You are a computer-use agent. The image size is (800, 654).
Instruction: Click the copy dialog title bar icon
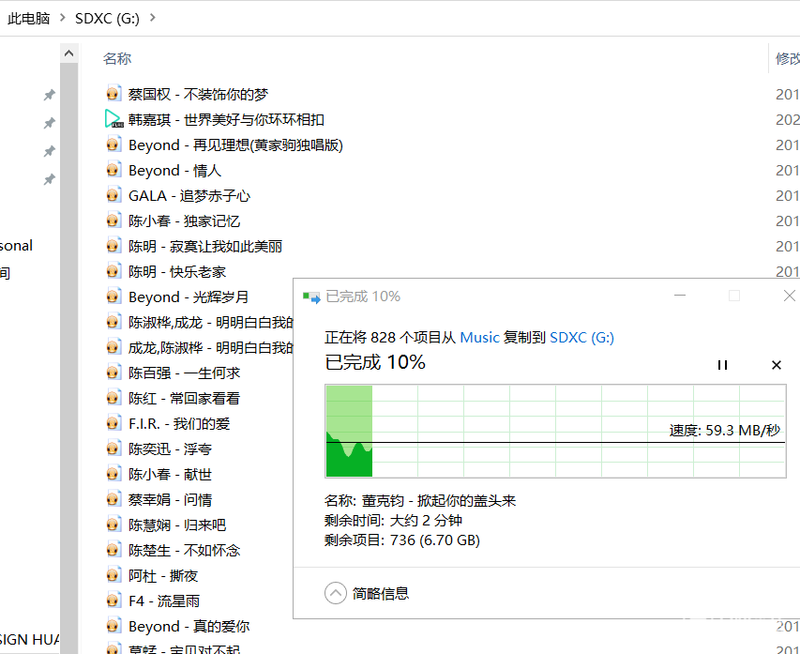tap(311, 297)
